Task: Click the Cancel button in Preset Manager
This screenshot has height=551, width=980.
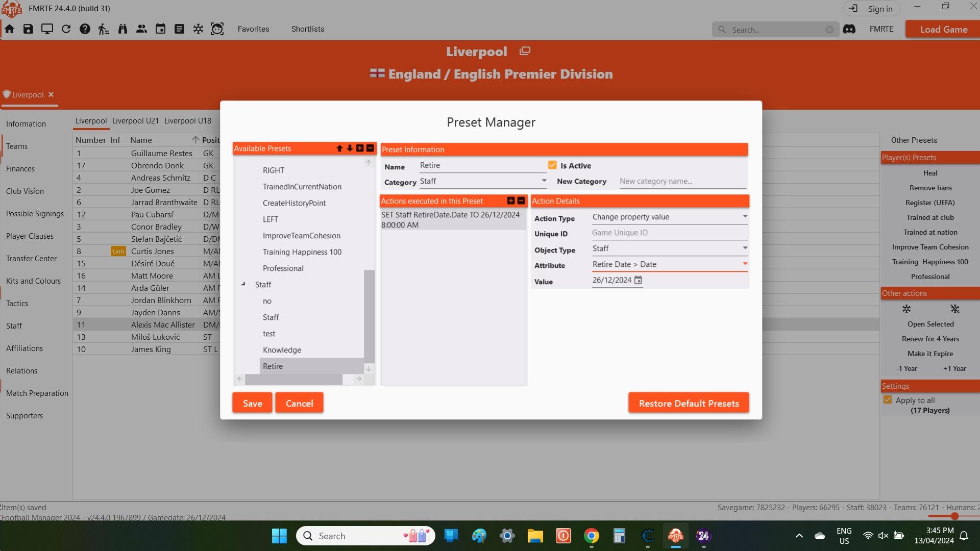Action: pyautogui.click(x=299, y=403)
